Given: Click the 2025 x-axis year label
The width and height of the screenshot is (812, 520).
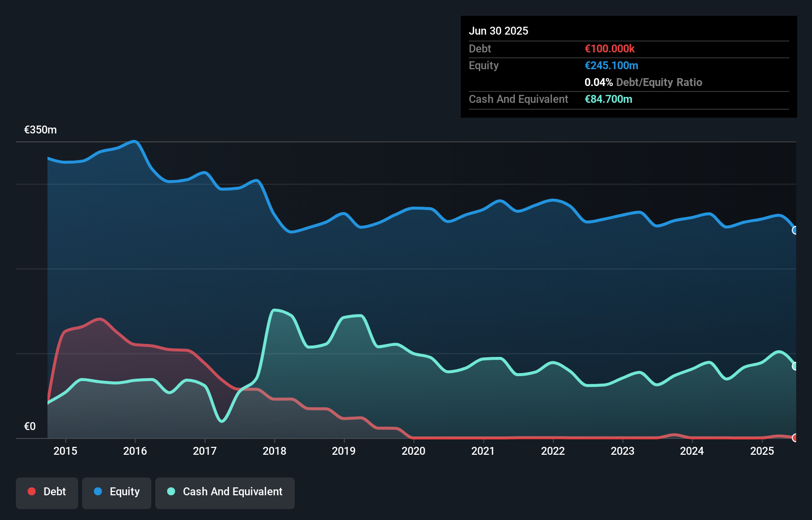Looking at the screenshot, I should pos(762,451).
